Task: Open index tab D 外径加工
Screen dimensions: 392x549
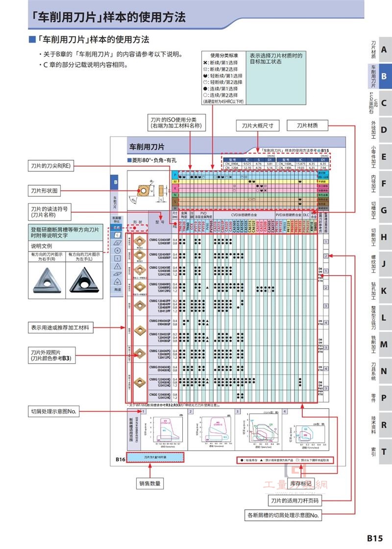Action: coord(381,130)
